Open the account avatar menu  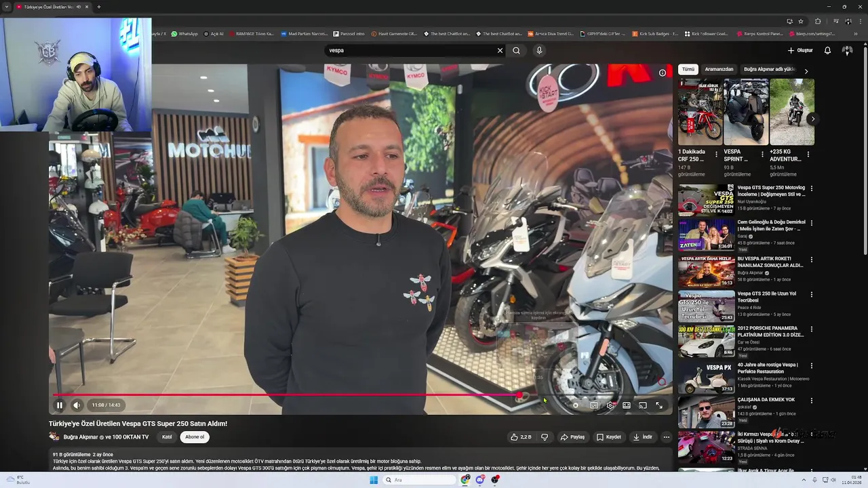(847, 50)
